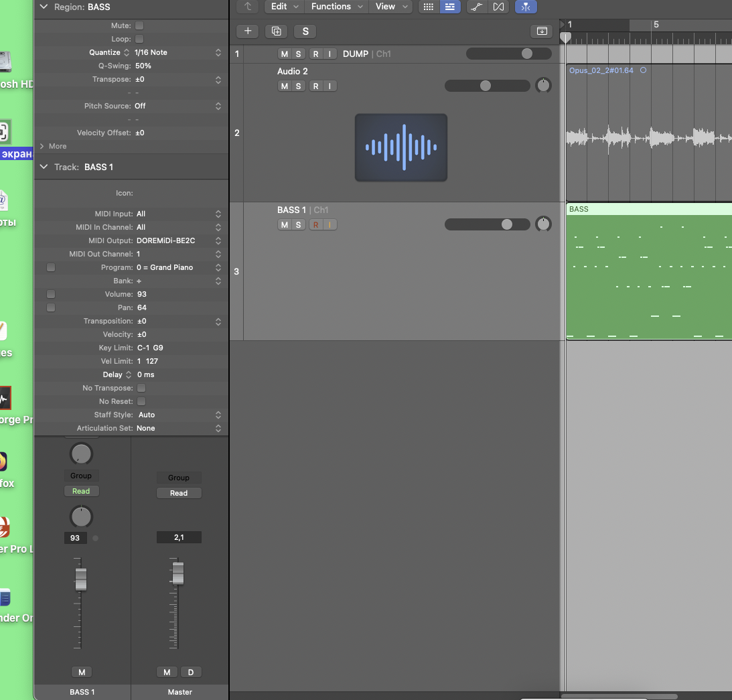The height and width of the screenshot is (700, 732).
Task: Open the Functions menu
Action: [x=337, y=7]
